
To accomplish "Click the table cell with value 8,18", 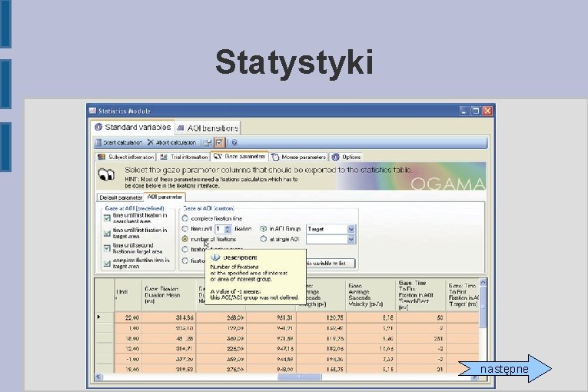I will click(x=371, y=317).
